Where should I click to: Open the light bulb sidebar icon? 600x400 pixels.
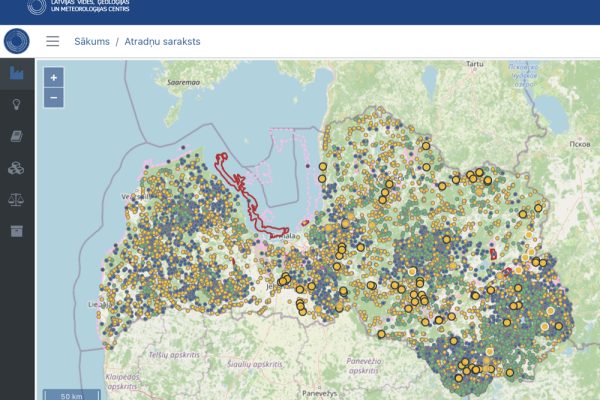click(16, 104)
